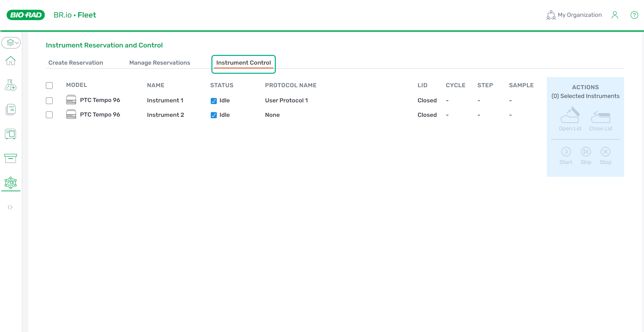Open the help question mark icon
This screenshot has width=644, height=332.
pos(634,15)
